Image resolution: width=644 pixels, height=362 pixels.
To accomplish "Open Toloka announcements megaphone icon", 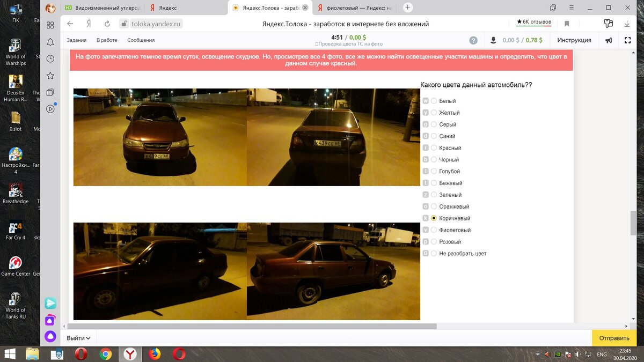I will coord(609,40).
